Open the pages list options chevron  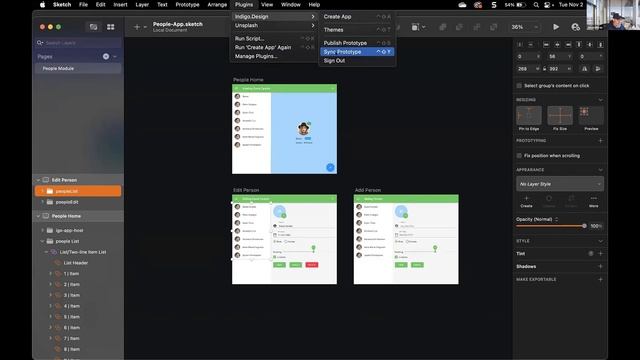point(115,56)
